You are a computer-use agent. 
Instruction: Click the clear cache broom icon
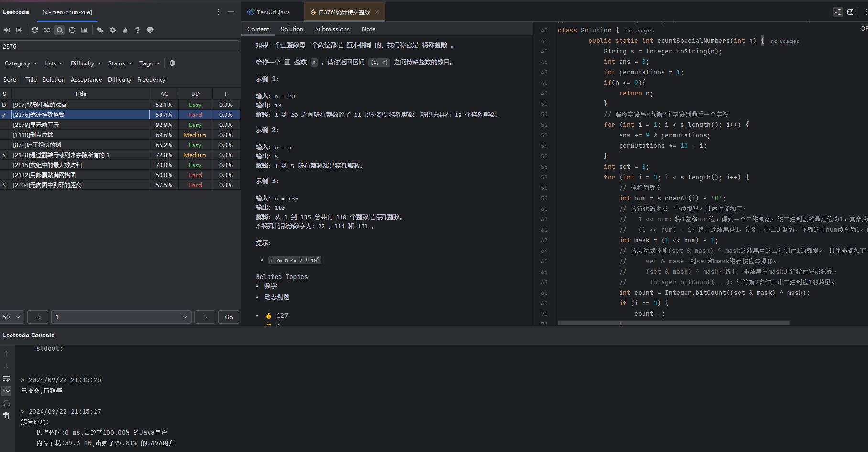click(125, 30)
